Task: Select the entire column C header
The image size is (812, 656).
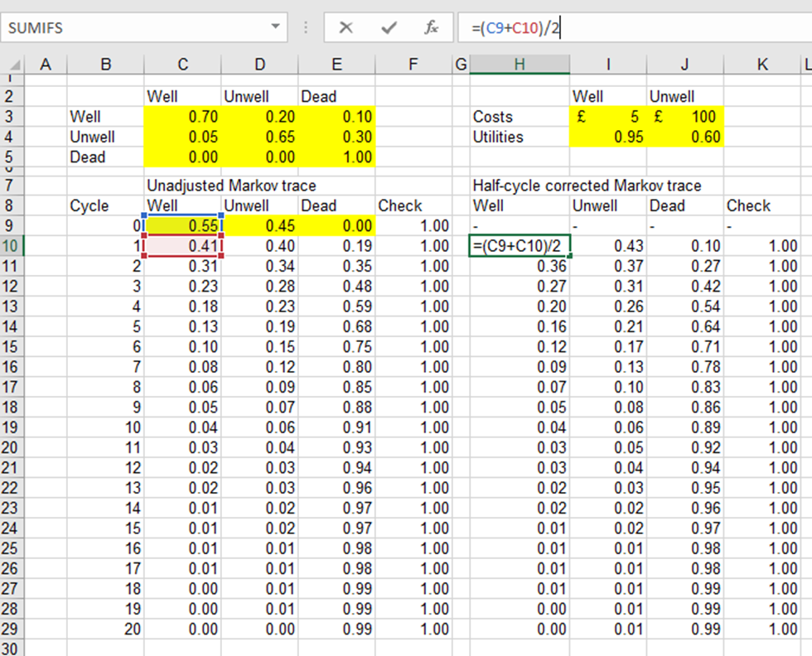Action: point(182,63)
